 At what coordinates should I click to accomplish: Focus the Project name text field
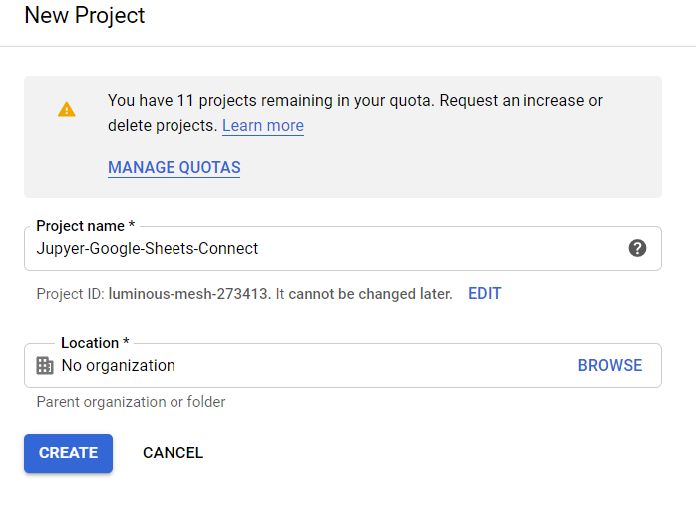(x=343, y=248)
